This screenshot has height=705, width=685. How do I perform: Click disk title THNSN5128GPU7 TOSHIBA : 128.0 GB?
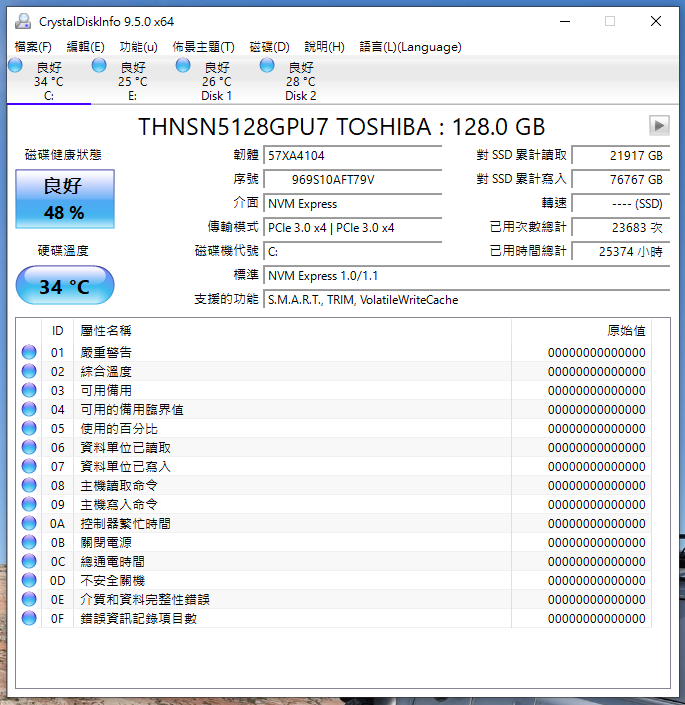click(x=342, y=127)
